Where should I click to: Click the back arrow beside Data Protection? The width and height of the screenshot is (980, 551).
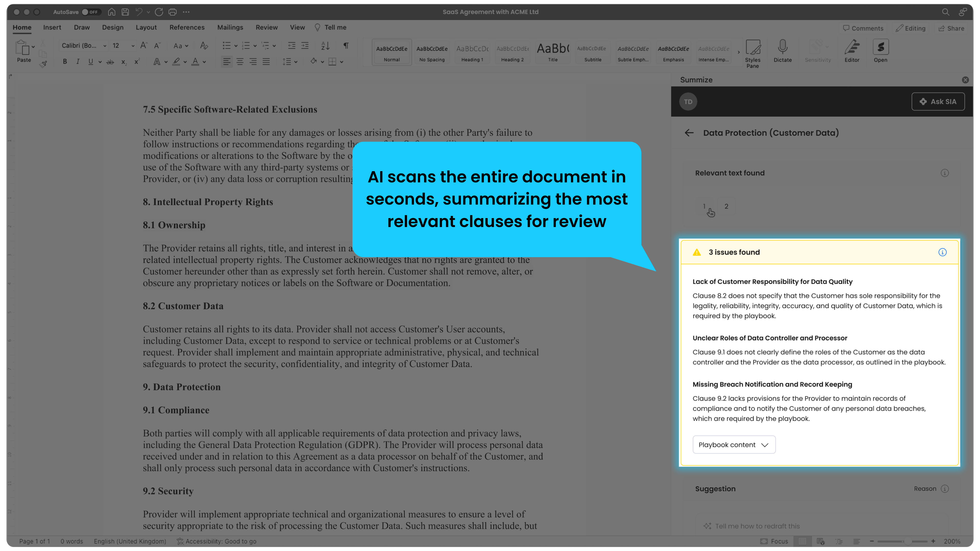(x=689, y=133)
